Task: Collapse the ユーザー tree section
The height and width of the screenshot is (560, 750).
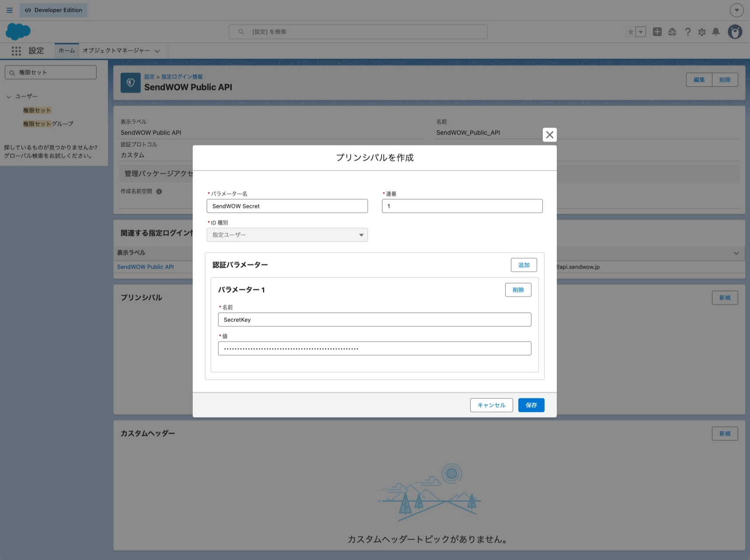Action: coord(9,97)
